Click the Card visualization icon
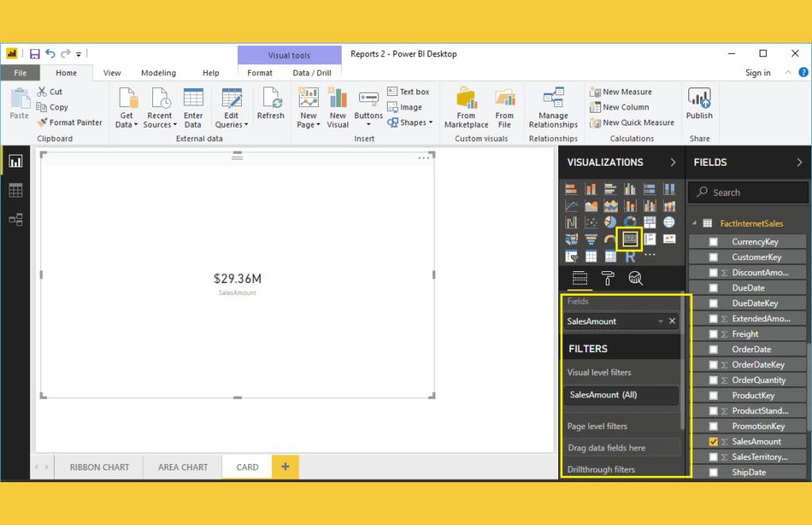The image size is (812, 525). (x=630, y=240)
